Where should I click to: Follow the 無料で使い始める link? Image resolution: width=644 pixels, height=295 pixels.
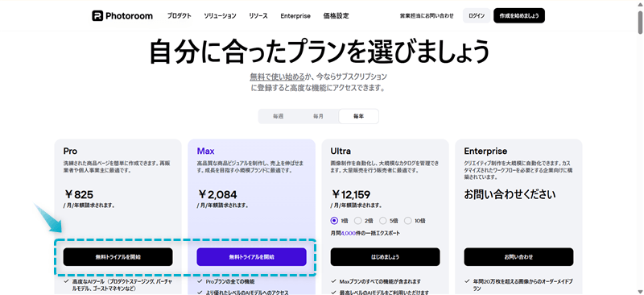pyautogui.click(x=277, y=77)
